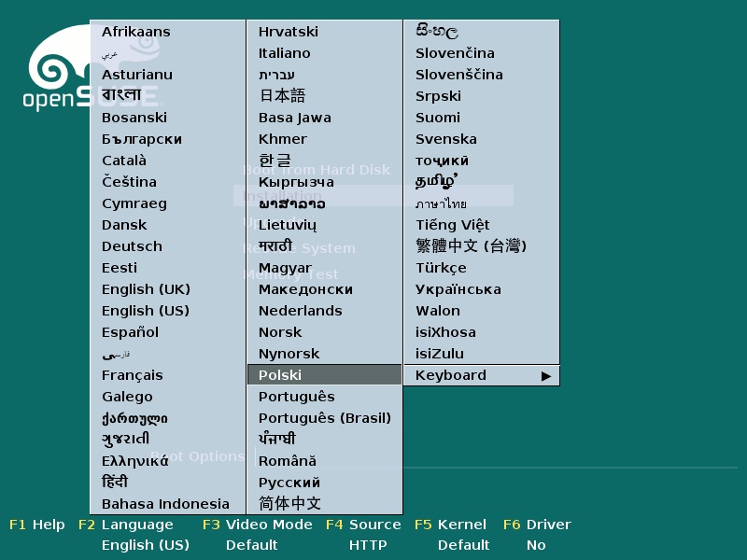Select Deutsch in the language menu
The image size is (747, 560).
pyautogui.click(x=132, y=246)
